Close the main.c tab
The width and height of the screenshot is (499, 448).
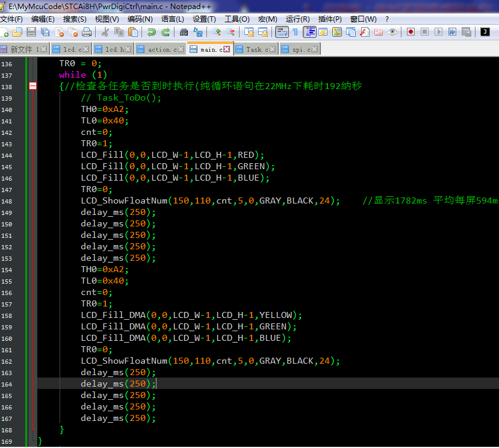(x=227, y=49)
